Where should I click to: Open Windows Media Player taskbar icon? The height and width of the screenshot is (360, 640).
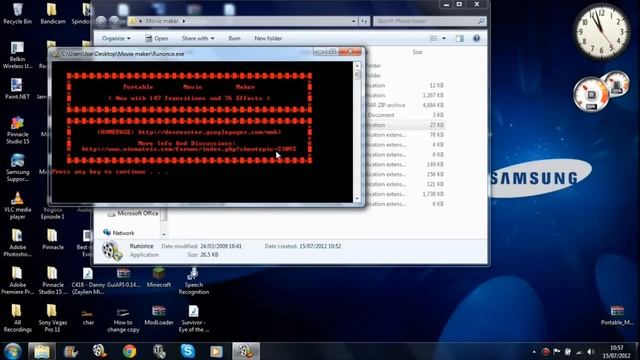tap(217, 351)
